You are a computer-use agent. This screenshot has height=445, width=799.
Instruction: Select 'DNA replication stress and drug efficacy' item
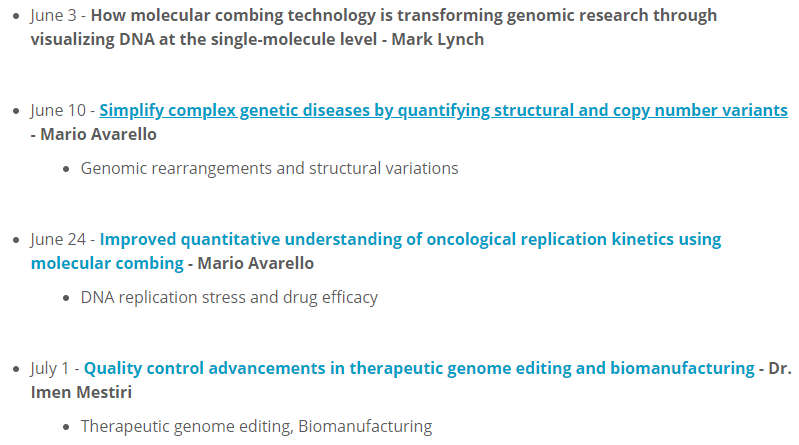click(229, 297)
